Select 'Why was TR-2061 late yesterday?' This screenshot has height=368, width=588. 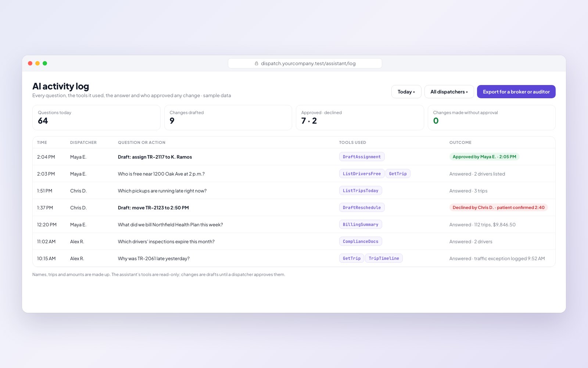tap(154, 258)
